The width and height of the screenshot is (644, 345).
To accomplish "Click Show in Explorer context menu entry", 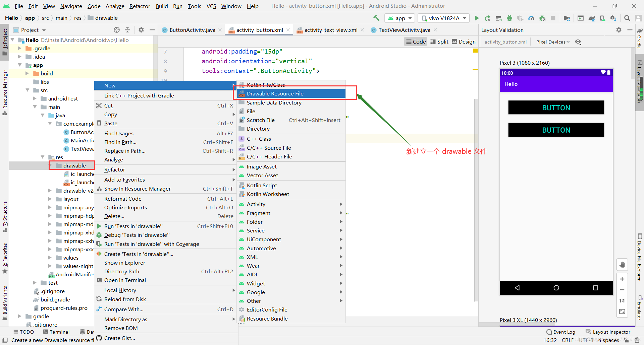I will tap(166, 263).
